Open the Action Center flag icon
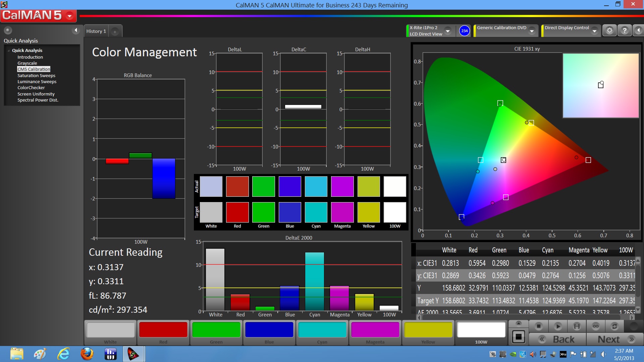Image resolution: width=644 pixels, height=362 pixels. pyautogui.click(x=573, y=354)
